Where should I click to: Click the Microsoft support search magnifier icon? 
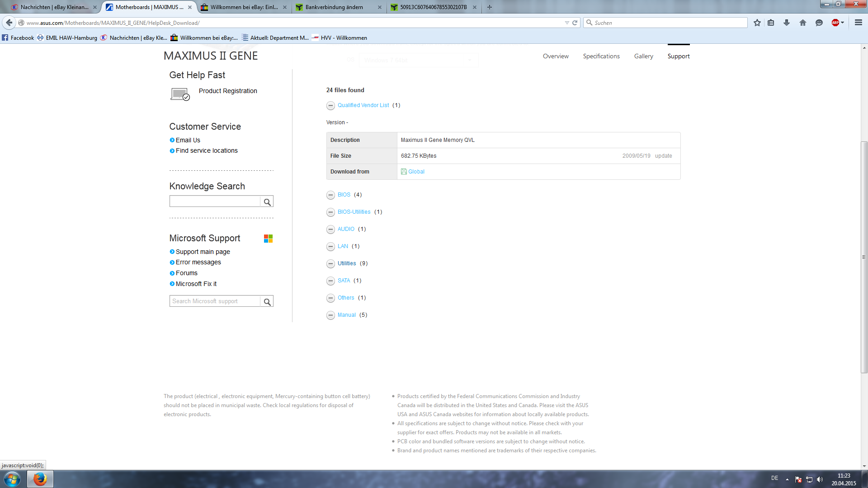click(267, 302)
